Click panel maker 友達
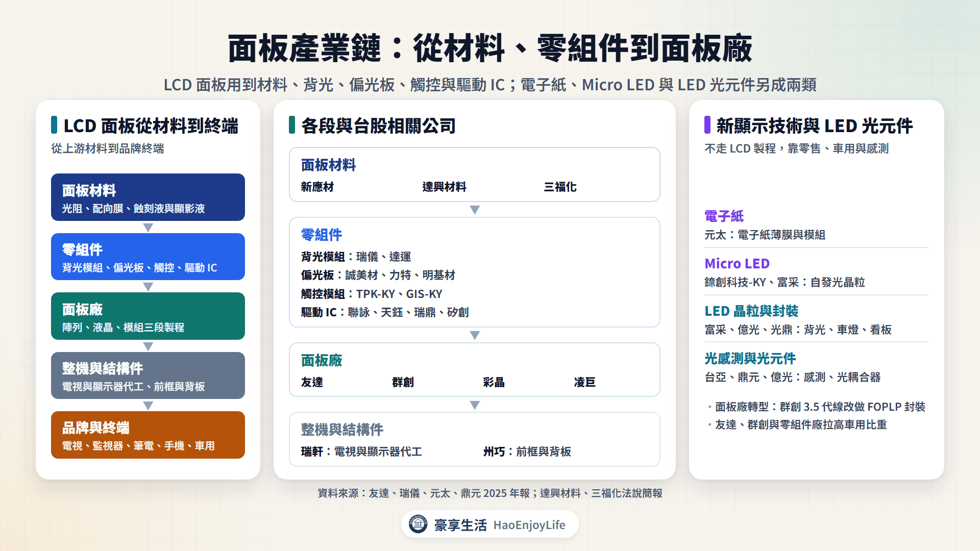This screenshot has height=551, width=980. (312, 382)
